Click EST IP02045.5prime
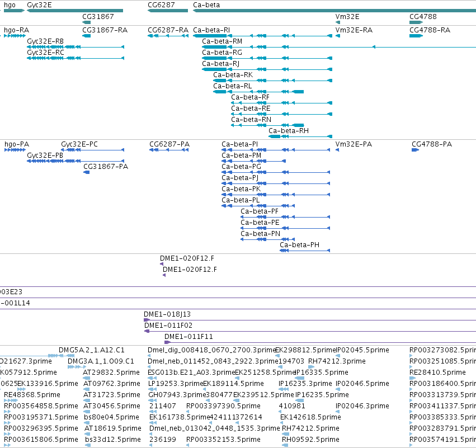The height and width of the screenshot is (448, 476). (338, 356)
